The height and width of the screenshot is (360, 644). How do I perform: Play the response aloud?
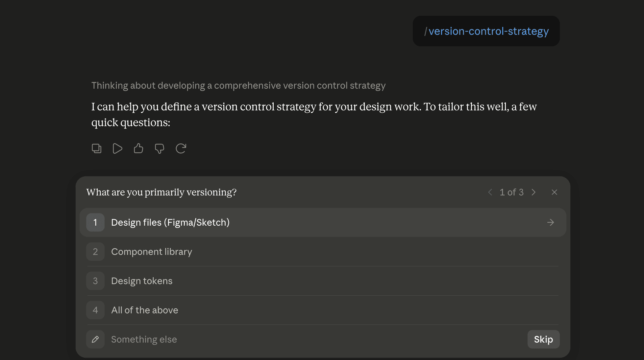pyautogui.click(x=117, y=148)
